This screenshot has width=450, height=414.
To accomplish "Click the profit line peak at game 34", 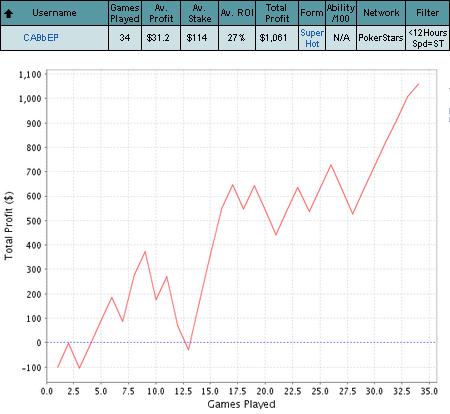I will [x=418, y=84].
